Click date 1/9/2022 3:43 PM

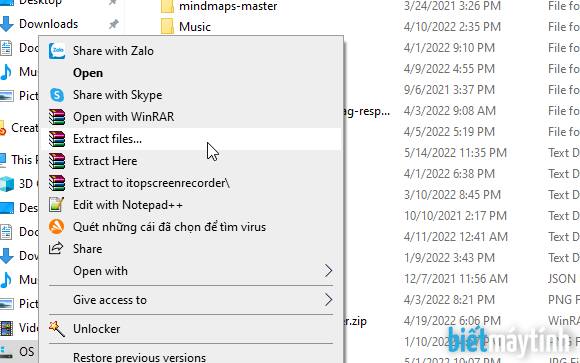point(449,258)
